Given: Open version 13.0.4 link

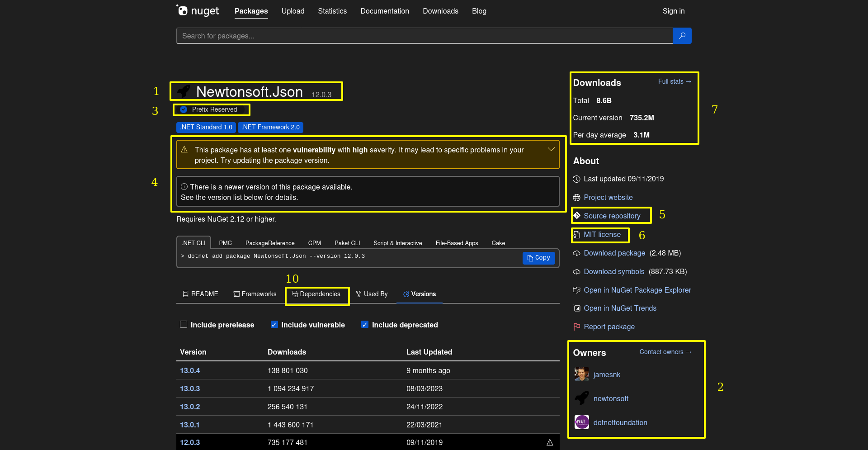Looking at the screenshot, I should (x=190, y=370).
